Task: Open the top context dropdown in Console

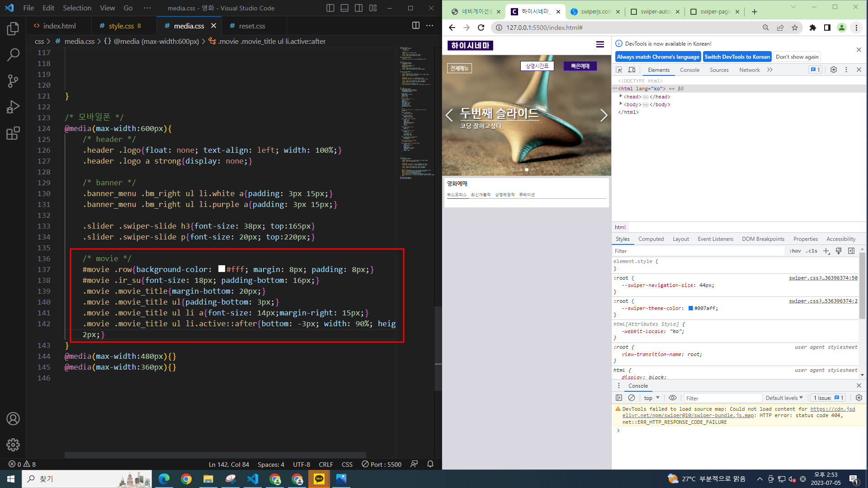Action: click(x=651, y=398)
